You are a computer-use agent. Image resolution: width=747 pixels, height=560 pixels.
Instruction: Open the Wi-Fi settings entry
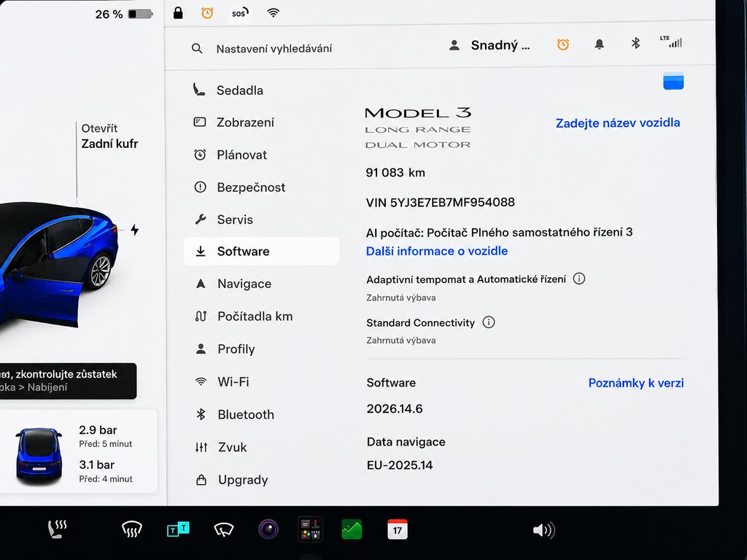pyautogui.click(x=261, y=381)
